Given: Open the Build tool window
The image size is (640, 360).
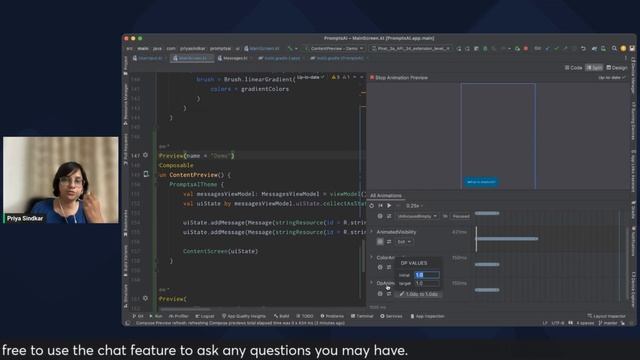Looking at the screenshot, I should pos(282,316).
